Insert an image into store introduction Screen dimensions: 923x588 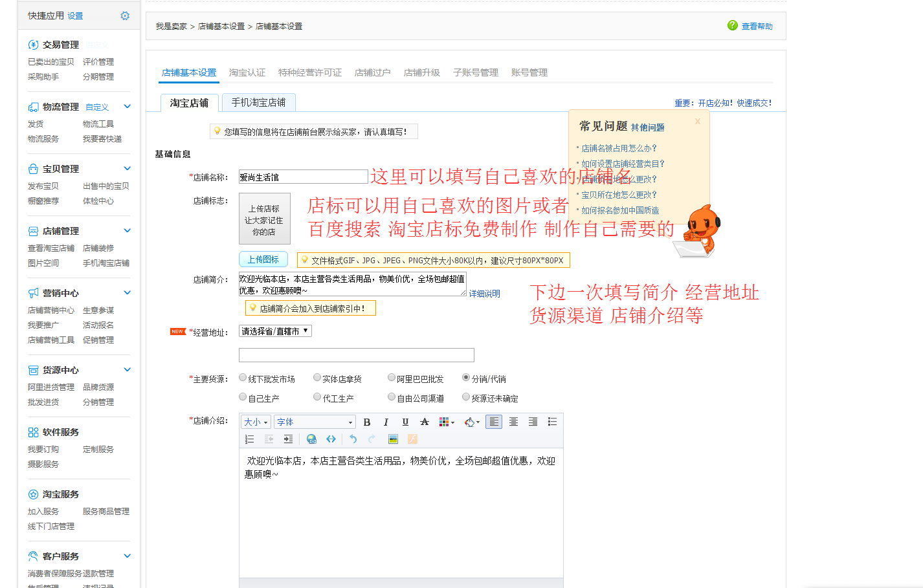393,439
